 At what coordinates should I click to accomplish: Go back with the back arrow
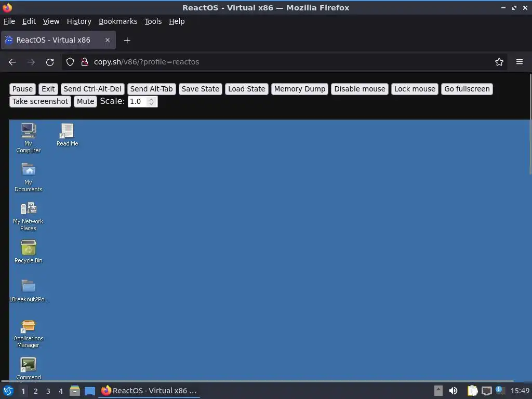(12, 62)
